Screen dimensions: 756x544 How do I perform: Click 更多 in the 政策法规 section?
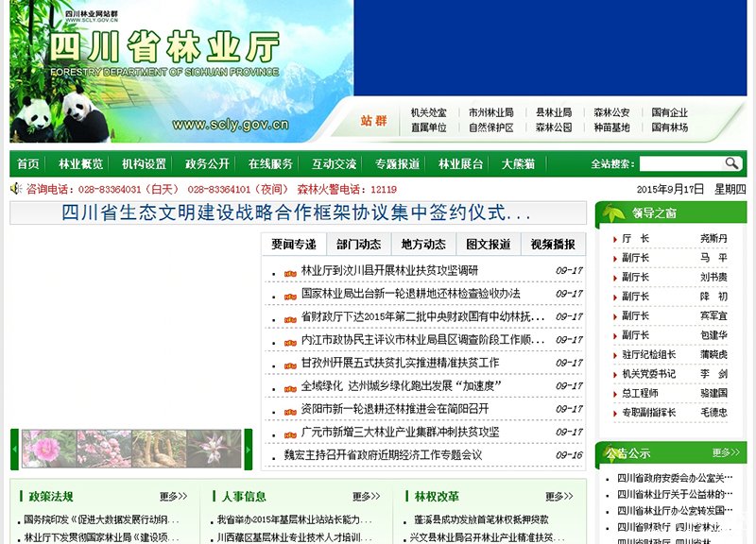coord(173,496)
